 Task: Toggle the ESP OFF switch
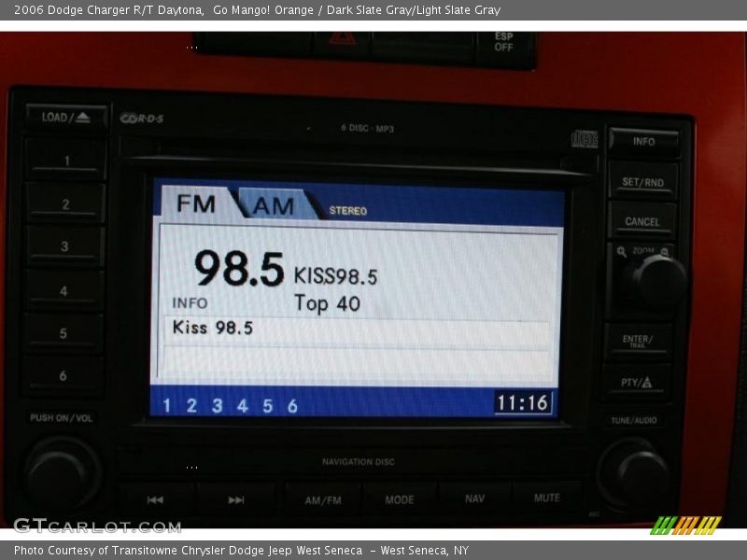pyautogui.click(x=503, y=45)
